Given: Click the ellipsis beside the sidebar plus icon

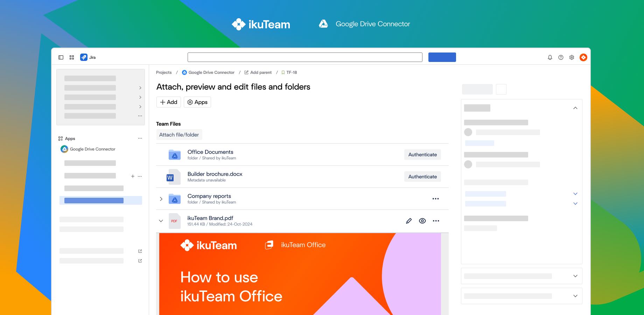Looking at the screenshot, I should point(140,176).
